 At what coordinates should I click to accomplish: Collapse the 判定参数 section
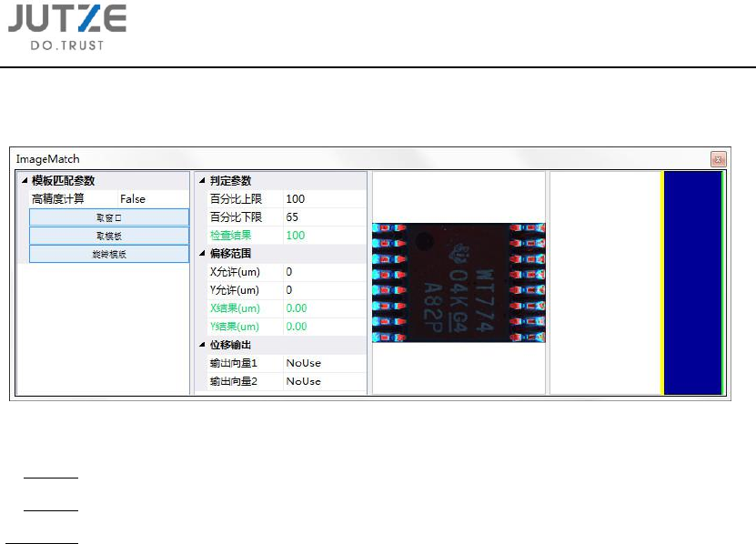[x=202, y=181]
